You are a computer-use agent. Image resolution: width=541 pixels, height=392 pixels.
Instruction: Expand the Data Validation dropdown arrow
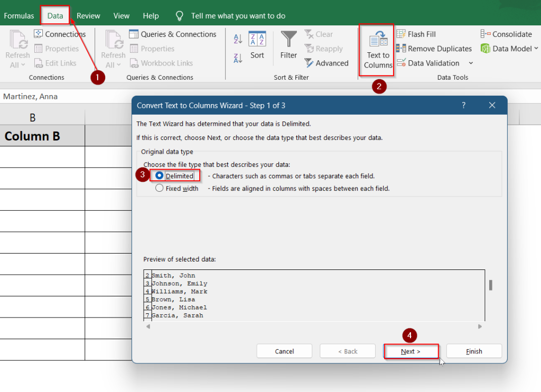click(471, 63)
